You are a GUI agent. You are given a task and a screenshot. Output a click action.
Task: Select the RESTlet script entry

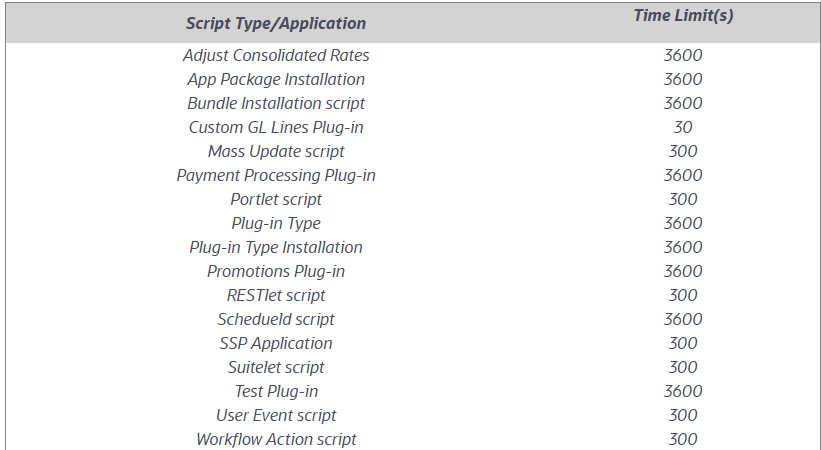[x=276, y=296]
